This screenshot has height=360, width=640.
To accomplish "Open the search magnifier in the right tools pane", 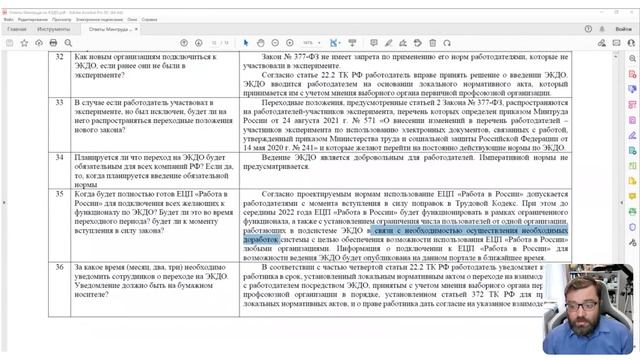I will [x=632, y=58].
